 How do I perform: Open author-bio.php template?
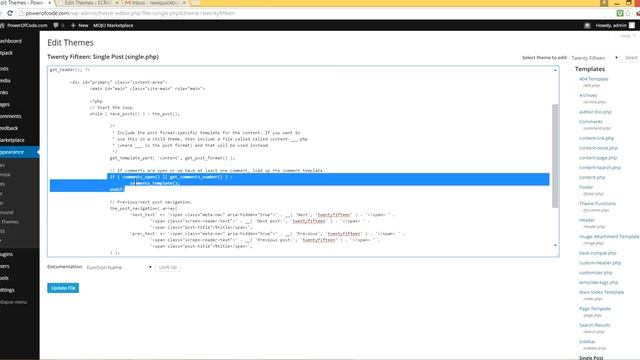595,112
